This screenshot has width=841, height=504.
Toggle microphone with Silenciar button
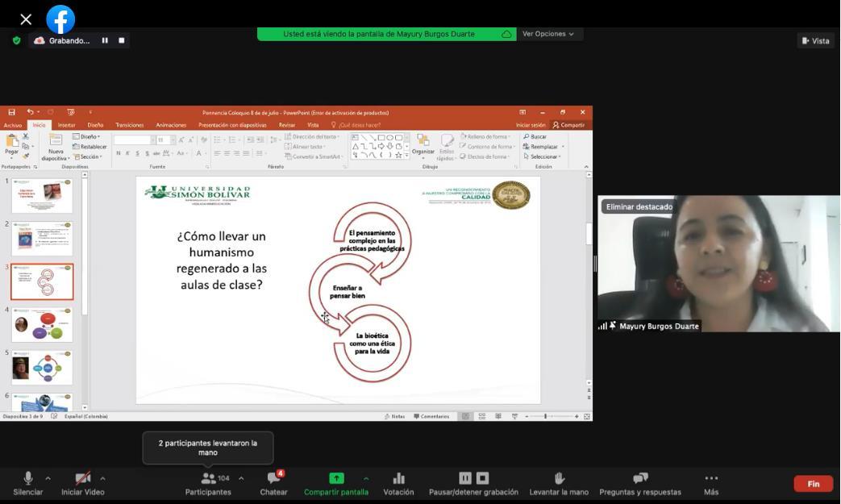[x=28, y=484]
